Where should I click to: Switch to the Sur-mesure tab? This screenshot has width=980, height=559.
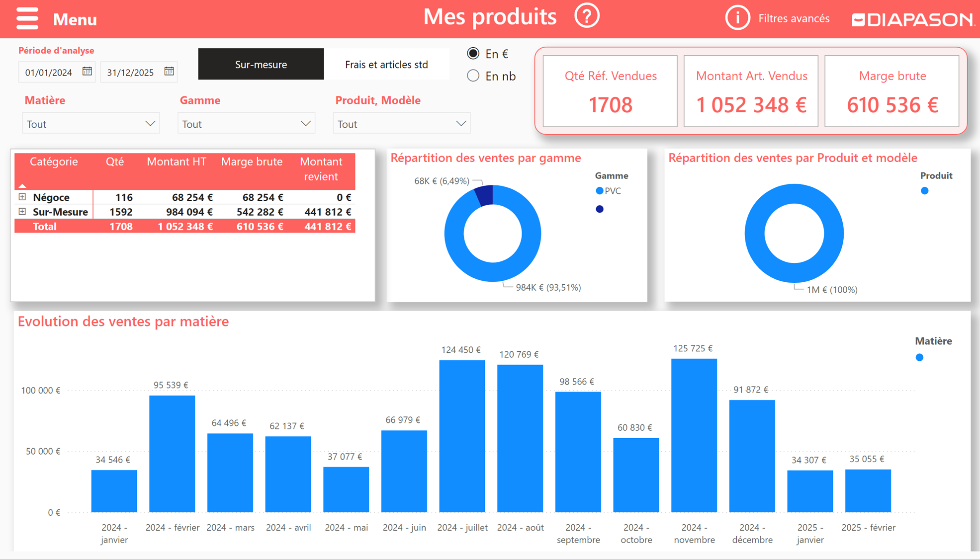point(261,64)
